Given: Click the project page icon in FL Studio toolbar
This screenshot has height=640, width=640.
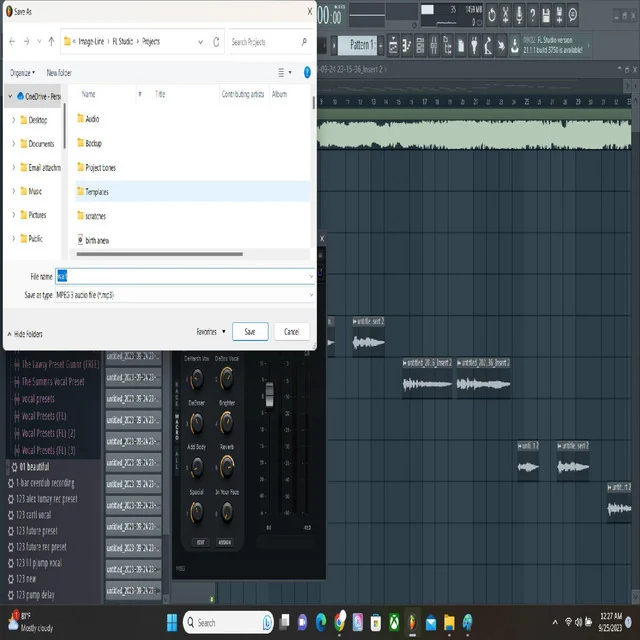Looking at the screenshot, I should click(461, 45).
